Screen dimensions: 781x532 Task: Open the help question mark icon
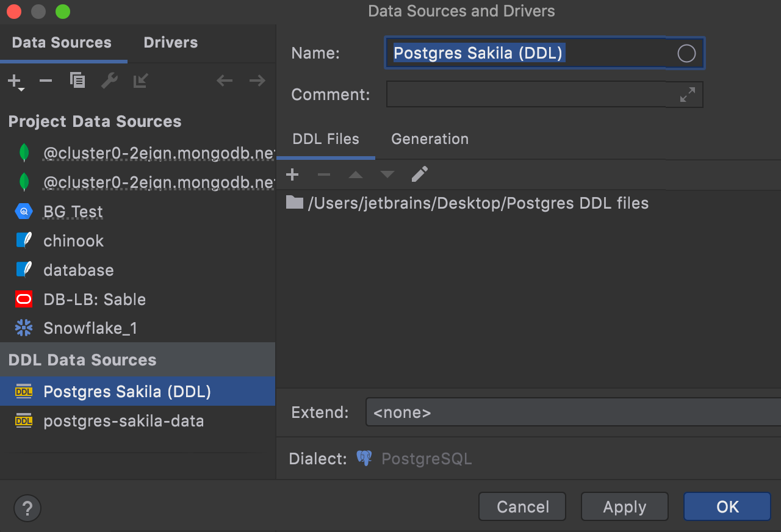coord(27,507)
